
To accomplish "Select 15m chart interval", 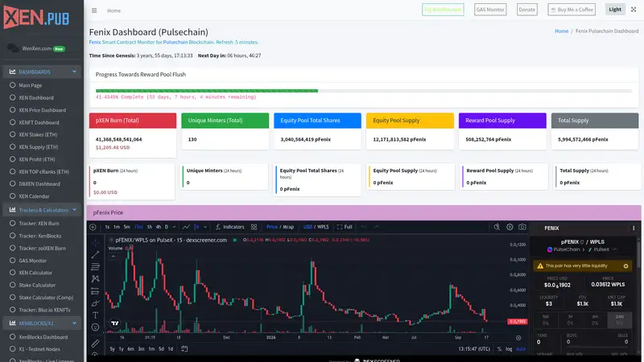I will (138, 227).
